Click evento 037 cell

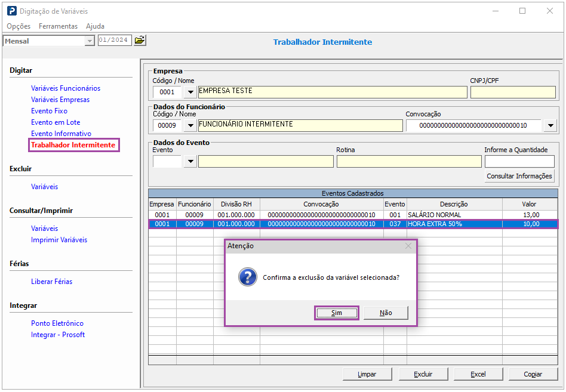tap(395, 224)
